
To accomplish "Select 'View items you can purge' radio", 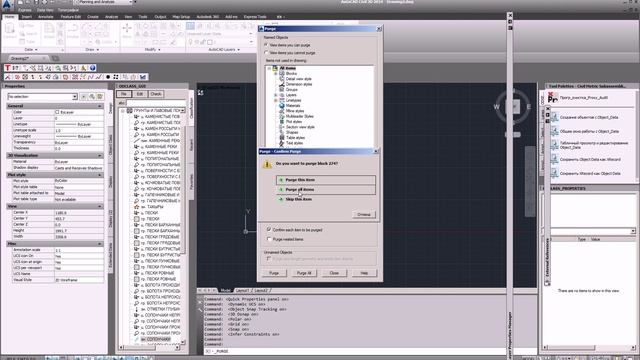I will tap(267, 45).
